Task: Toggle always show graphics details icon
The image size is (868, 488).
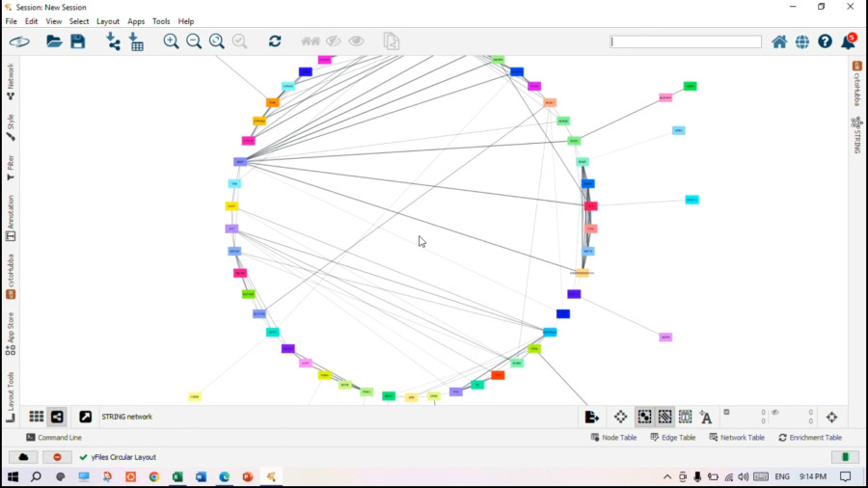Action: [x=620, y=418]
